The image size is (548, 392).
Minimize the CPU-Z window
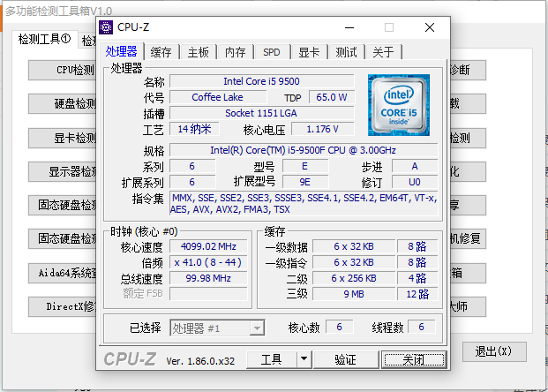(349, 27)
